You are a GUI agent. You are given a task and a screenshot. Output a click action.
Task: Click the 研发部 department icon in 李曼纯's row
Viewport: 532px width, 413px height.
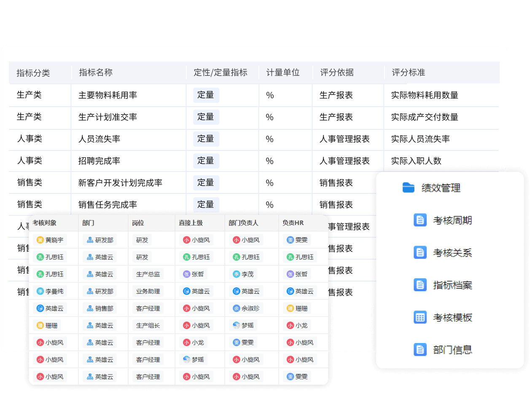tap(90, 291)
